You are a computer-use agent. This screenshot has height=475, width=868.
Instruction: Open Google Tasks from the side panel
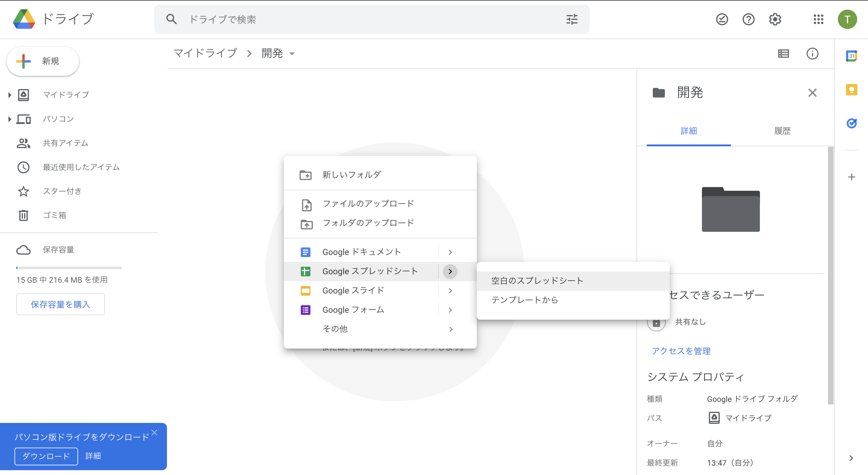pyautogui.click(x=852, y=123)
